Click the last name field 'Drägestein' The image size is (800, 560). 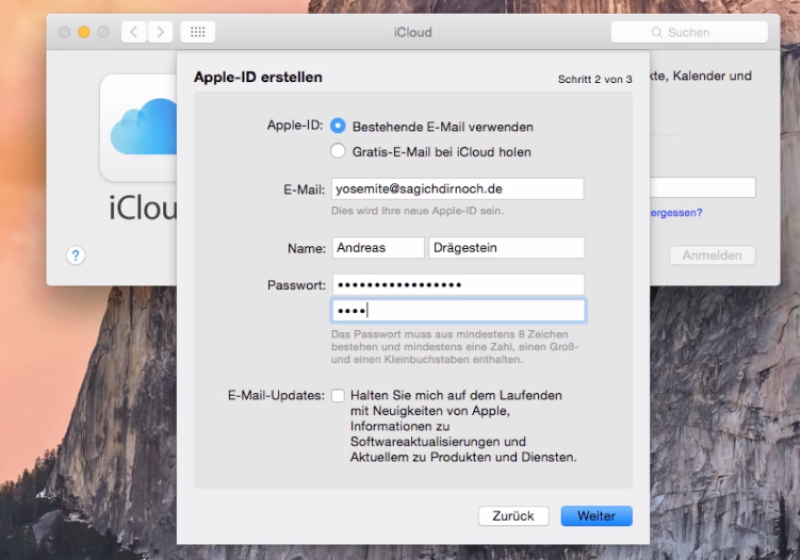506,248
